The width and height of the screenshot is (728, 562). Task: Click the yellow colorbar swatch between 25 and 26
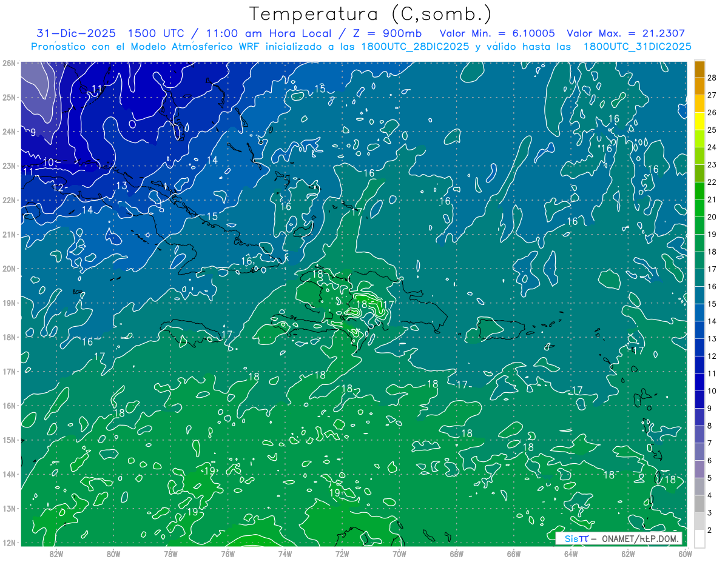pos(699,121)
